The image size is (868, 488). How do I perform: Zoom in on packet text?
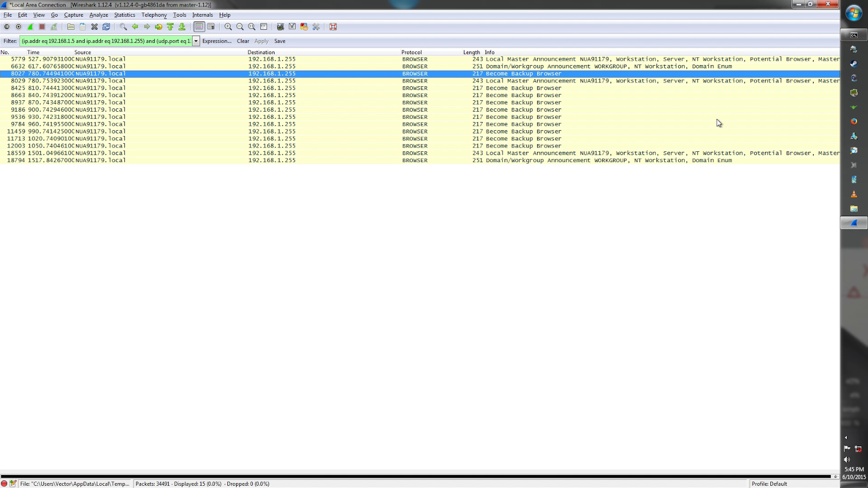tap(228, 27)
